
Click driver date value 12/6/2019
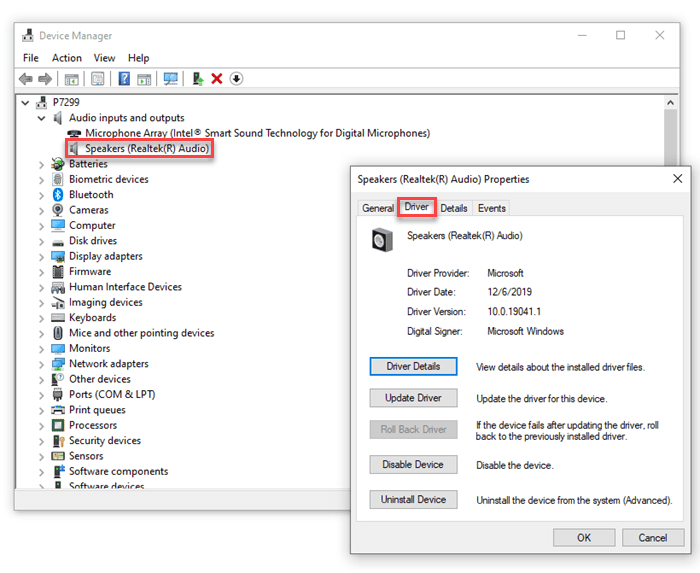(509, 292)
